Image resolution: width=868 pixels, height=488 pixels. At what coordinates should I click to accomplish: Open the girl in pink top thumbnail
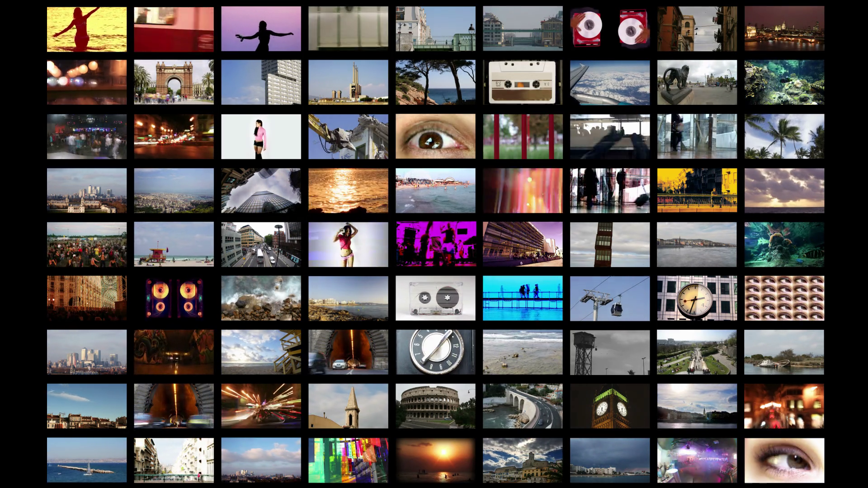point(261,136)
